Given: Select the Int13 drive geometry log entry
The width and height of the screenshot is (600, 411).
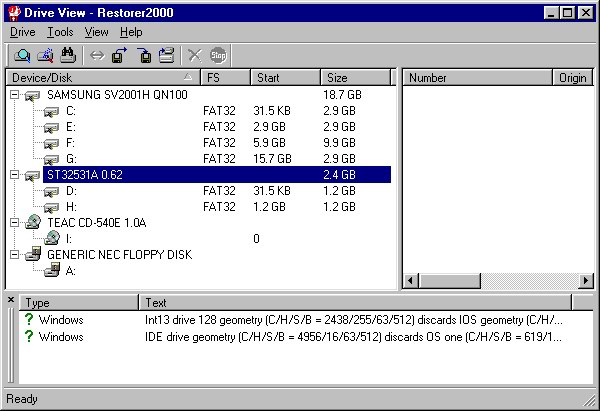Looking at the screenshot, I should pyautogui.click(x=350, y=320).
